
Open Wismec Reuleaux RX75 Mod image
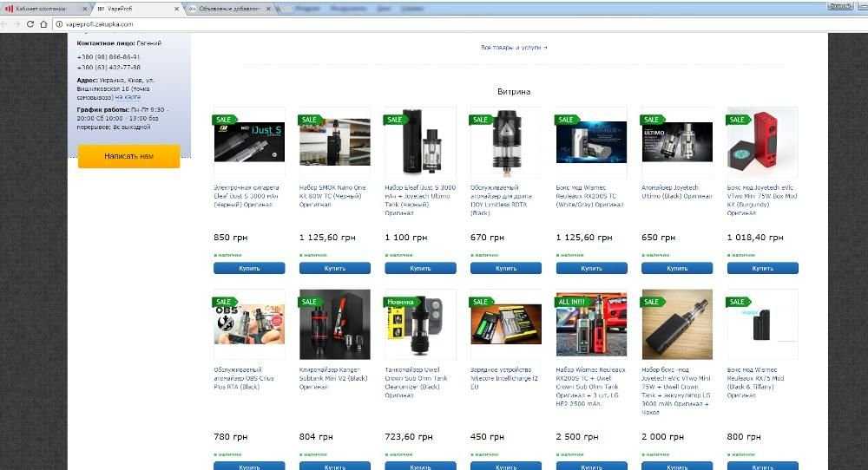tap(762, 324)
